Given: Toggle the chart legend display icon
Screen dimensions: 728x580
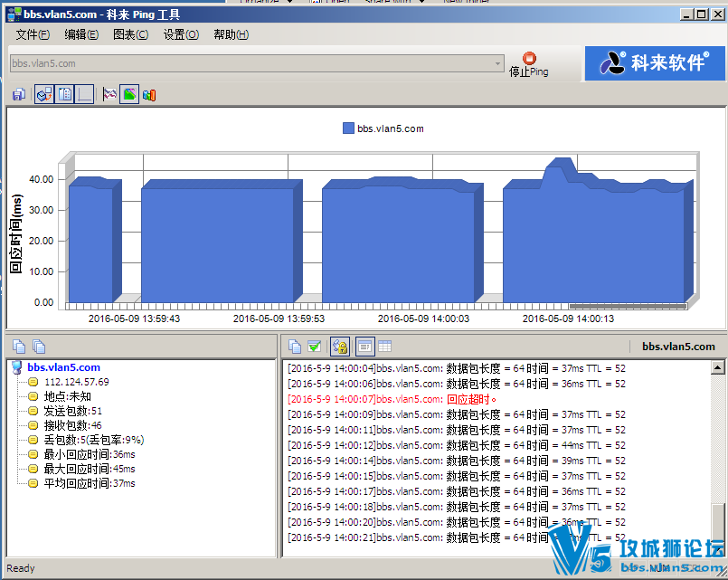Looking at the screenshot, I should [x=65, y=95].
